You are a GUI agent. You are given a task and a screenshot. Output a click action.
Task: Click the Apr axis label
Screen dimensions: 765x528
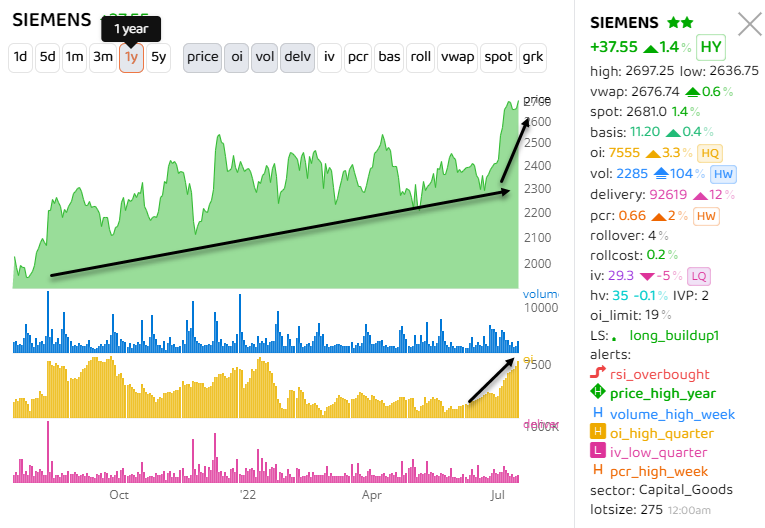tap(371, 495)
